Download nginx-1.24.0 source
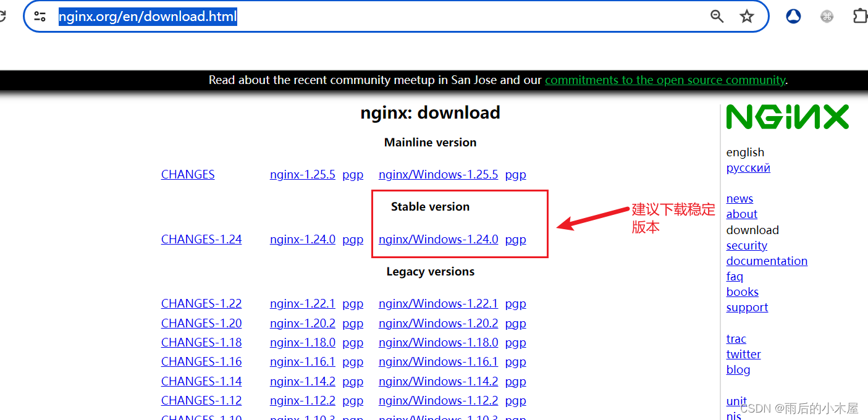The width and height of the screenshot is (868, 420). [x=303, y=240]
